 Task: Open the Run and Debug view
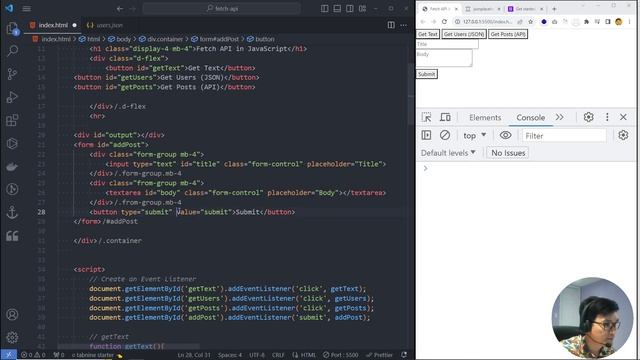coord(12,97)
